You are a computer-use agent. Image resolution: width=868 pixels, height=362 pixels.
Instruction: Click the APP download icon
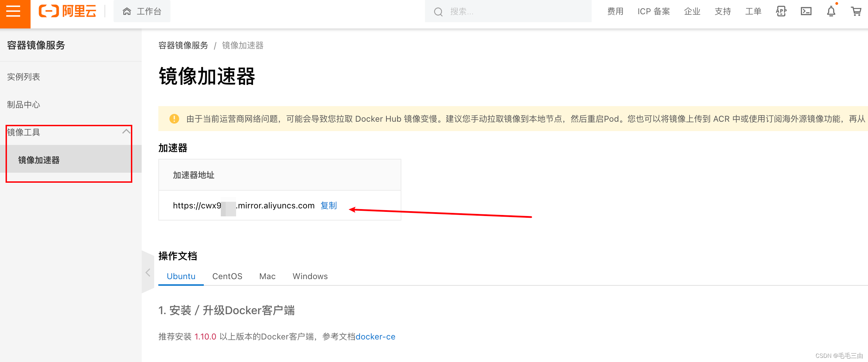click(x=781, y=11)
